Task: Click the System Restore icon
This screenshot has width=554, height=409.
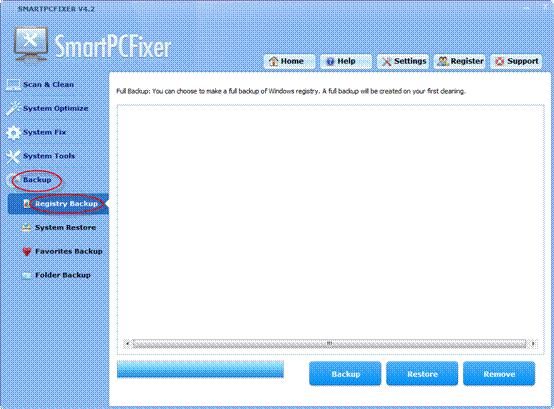Action: [26, 227]
